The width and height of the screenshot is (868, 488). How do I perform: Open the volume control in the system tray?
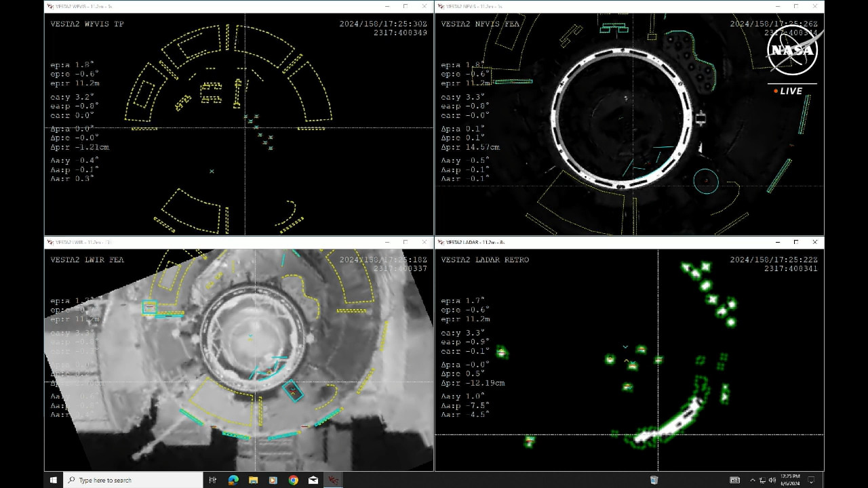coord(772,480)
